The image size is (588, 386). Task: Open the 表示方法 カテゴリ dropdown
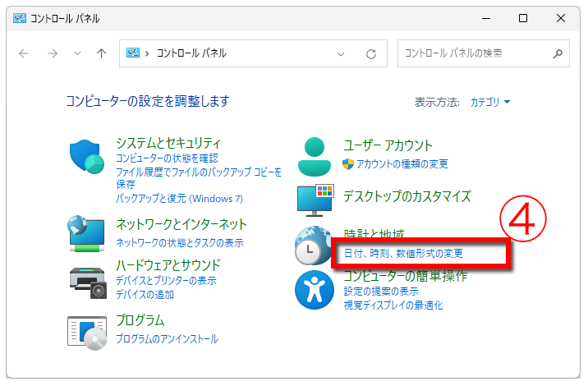click(490, 103)
